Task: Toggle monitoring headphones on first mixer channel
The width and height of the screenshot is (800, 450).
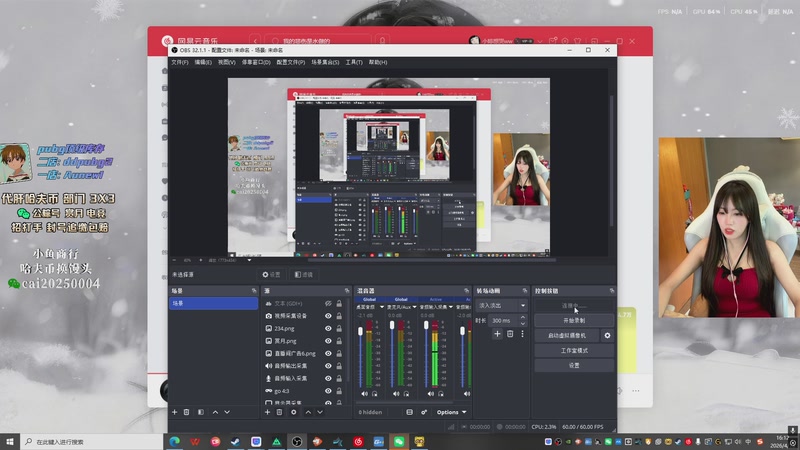Action: [374, 394]
